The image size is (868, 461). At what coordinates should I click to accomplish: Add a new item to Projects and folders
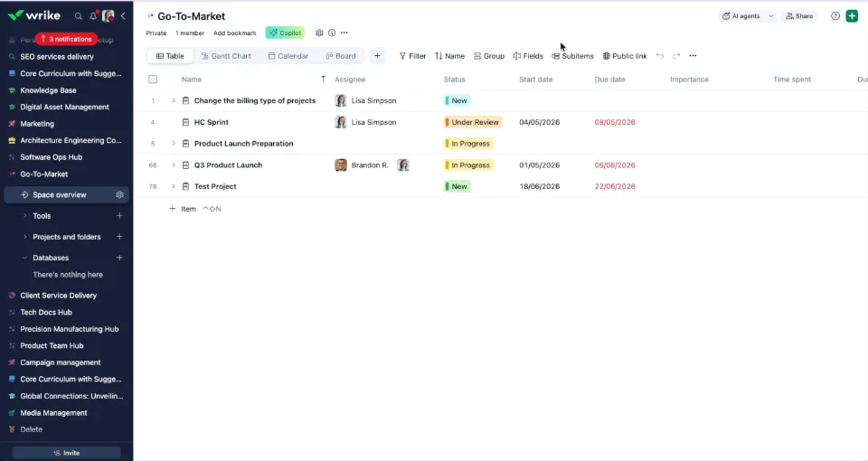[x=119, y=237]
